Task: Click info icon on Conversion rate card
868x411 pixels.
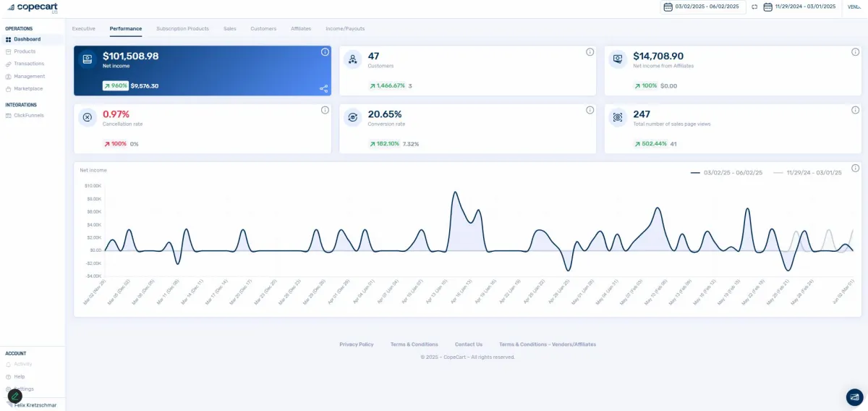Action: click(x=590, y=110)
